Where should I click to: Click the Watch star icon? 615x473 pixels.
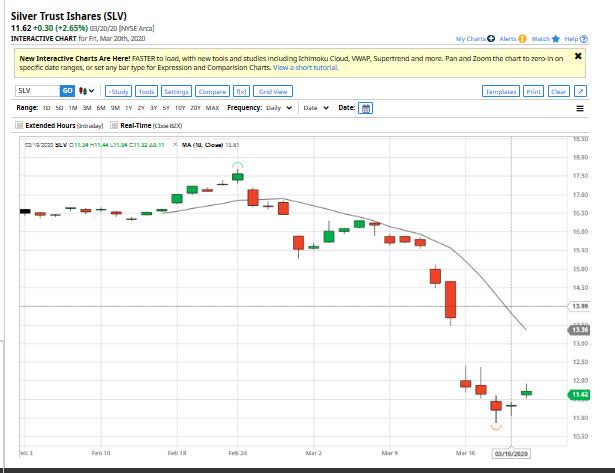coord(555,38)
